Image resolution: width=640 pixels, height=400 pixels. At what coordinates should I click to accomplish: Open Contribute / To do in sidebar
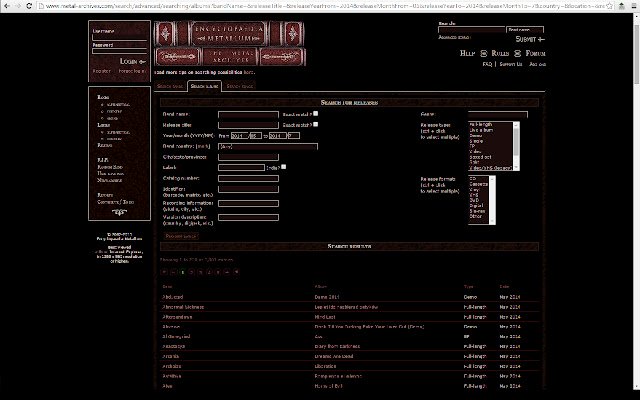116,202
